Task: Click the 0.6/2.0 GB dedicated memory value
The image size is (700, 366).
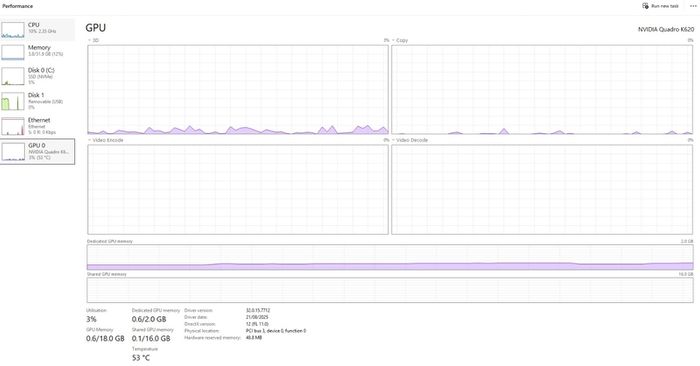Action: click(149, 319)
